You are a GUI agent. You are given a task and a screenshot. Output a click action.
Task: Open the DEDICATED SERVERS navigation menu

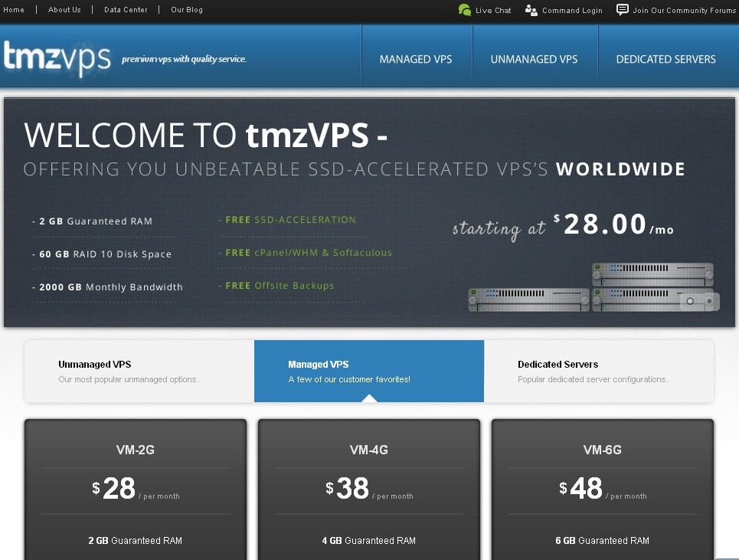(x=666, y=59)
